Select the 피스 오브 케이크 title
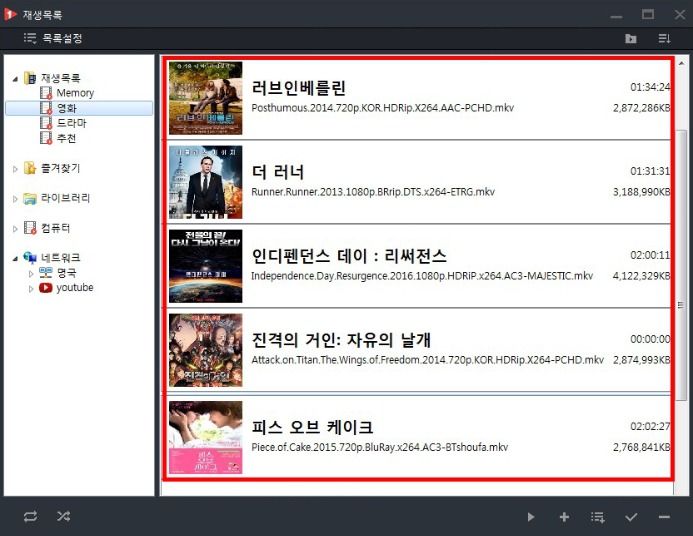 click(x=312, y=427)
